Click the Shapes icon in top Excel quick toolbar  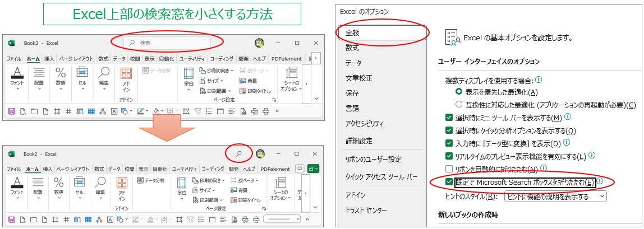pos(124,111)
